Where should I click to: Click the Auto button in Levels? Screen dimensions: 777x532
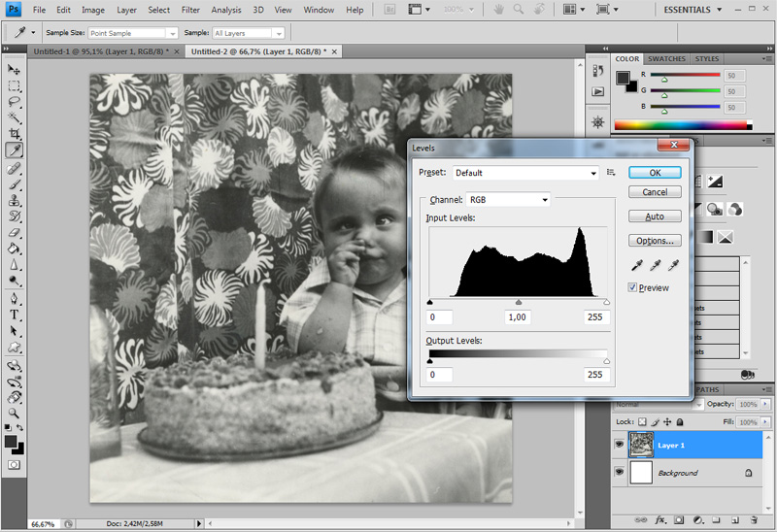point(655,216)
